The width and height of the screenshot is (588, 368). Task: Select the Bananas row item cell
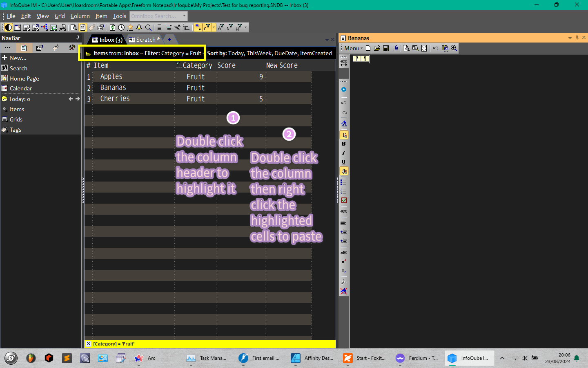pos(134,88)
